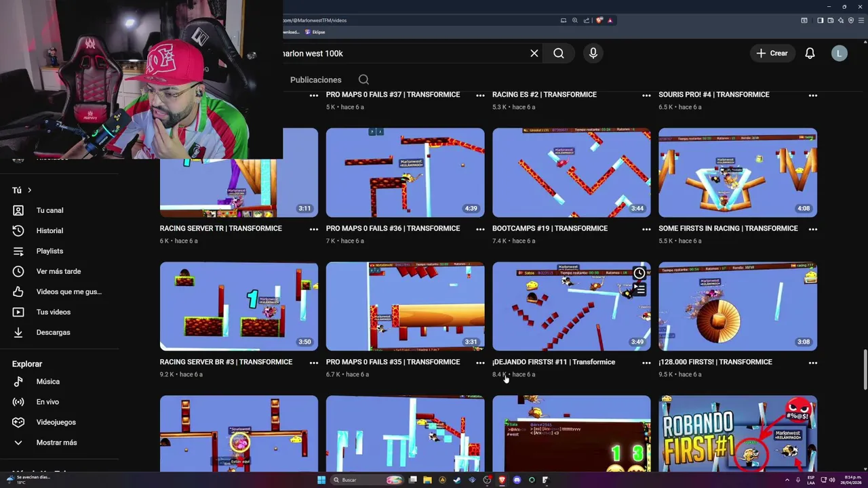Open options for PRO MAPS 0 FAILS #35

[480, 363]
